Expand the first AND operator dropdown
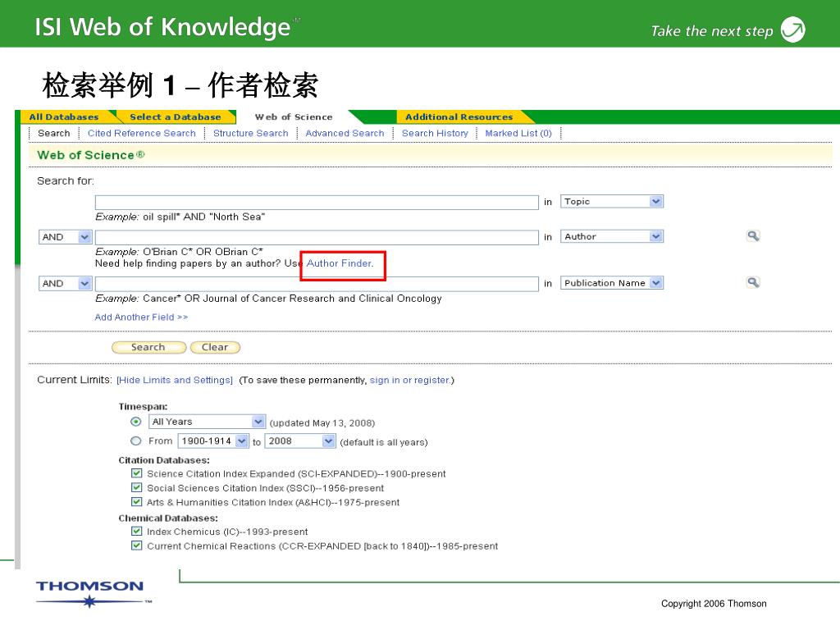Screen dimensions: 840x630 (x=66, y=237)
